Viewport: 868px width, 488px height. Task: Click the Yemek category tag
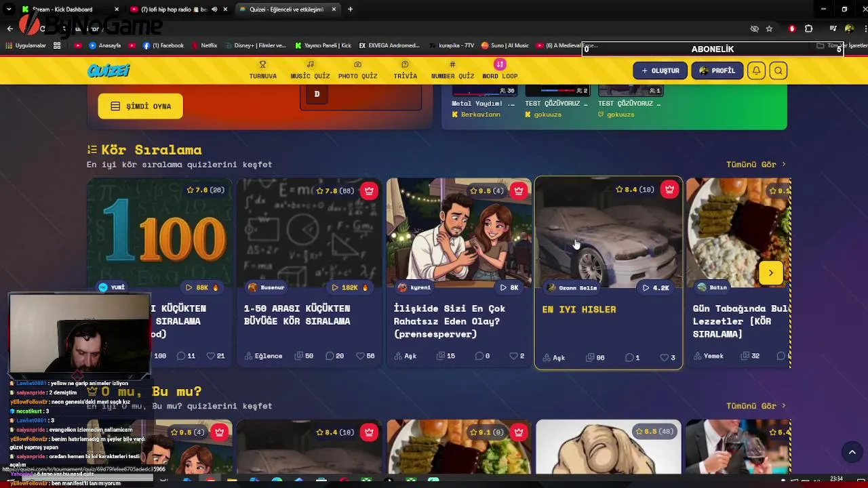[709, 356]
